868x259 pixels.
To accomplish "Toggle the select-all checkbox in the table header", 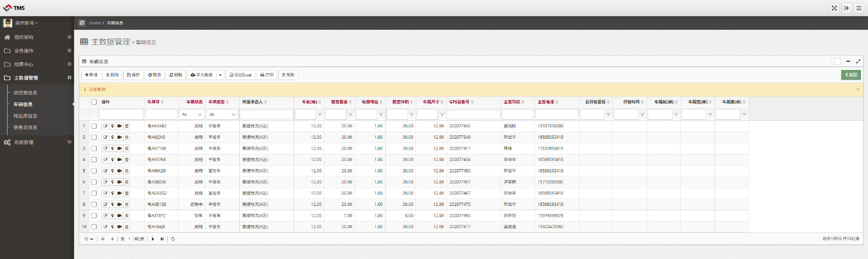I will [x=94, y=102].
